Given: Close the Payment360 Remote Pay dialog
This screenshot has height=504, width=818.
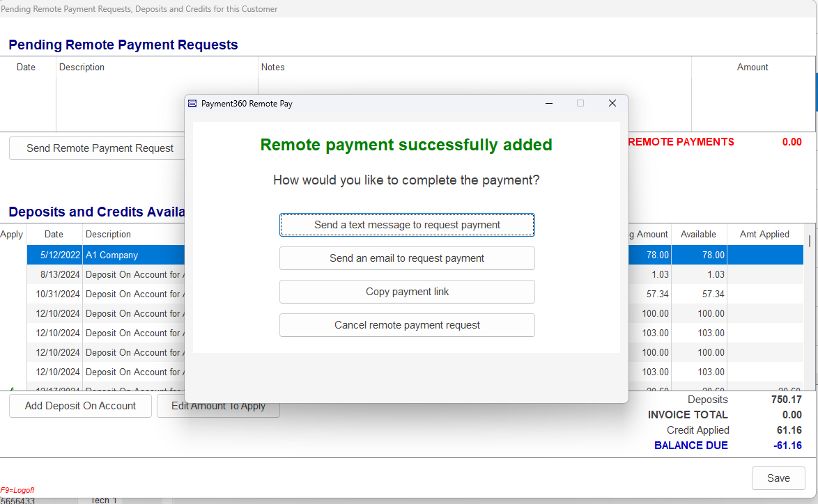Looking at the screenshot, I should [612, 103].
